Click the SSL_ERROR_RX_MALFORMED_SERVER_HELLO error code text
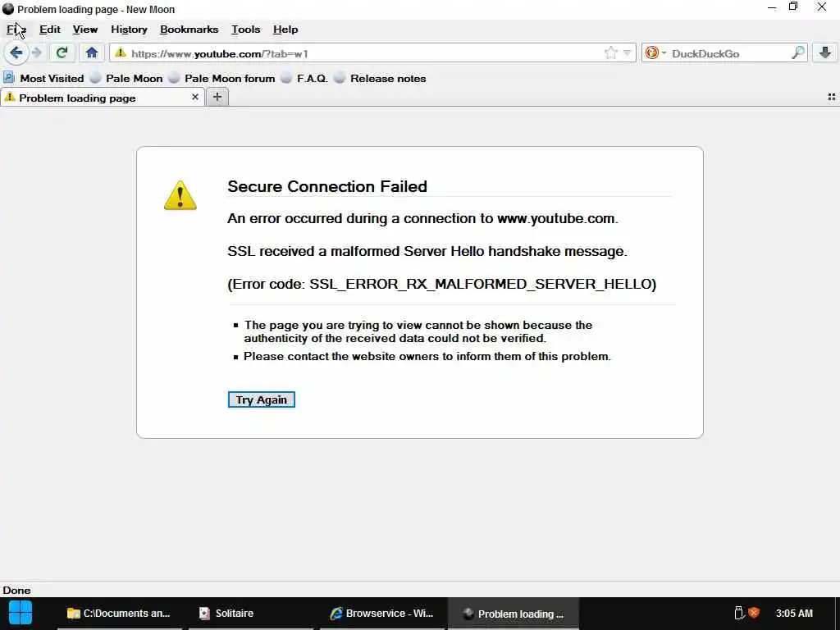 [x=482, y=284]
